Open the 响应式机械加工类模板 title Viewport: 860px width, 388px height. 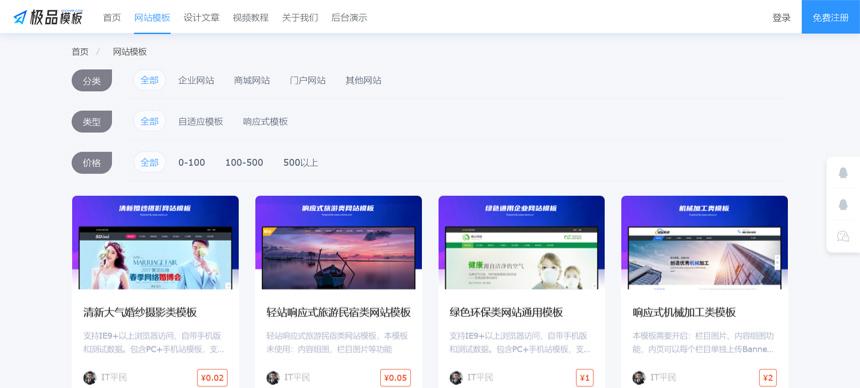coord(684,312)
